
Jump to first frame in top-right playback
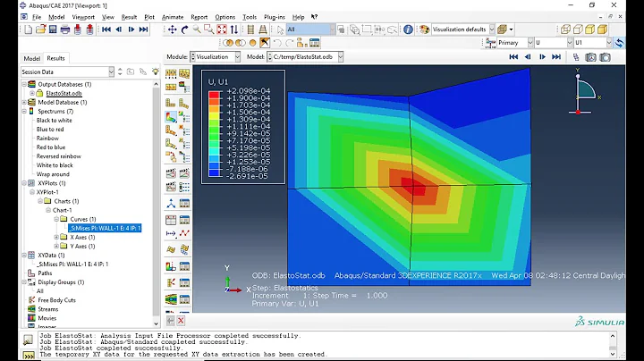(513, 57)
